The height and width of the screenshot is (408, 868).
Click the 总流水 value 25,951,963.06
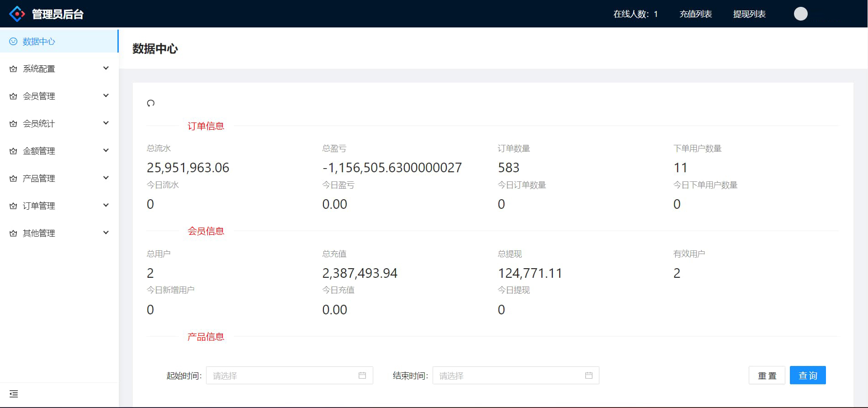coord(188,168)
